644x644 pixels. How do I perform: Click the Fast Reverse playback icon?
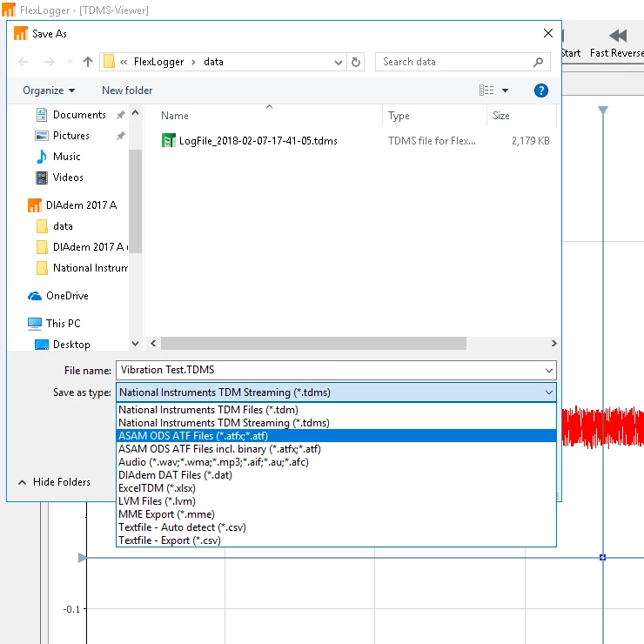tap(618, 36)
